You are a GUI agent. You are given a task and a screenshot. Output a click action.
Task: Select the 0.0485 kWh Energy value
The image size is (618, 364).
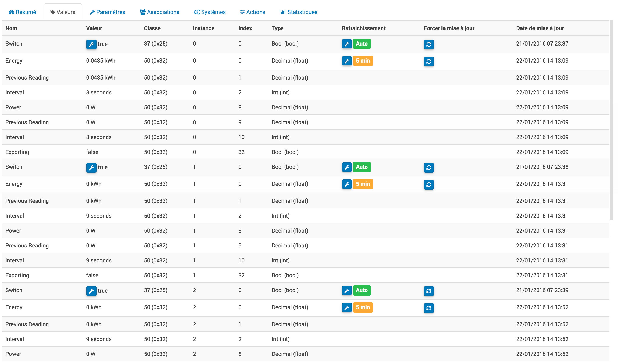[101, 61]
